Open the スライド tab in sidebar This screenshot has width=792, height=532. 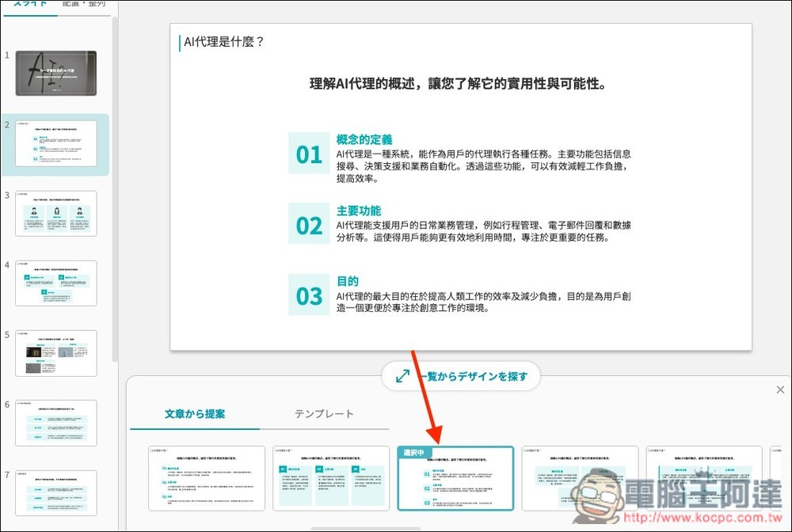[30, 5]
